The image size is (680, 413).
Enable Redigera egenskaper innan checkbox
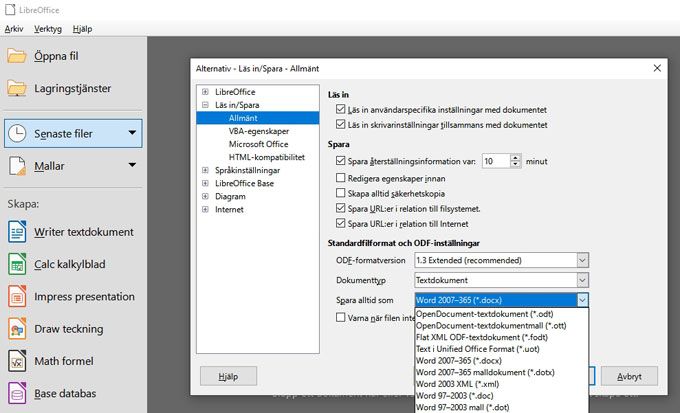tap(340, 178)
